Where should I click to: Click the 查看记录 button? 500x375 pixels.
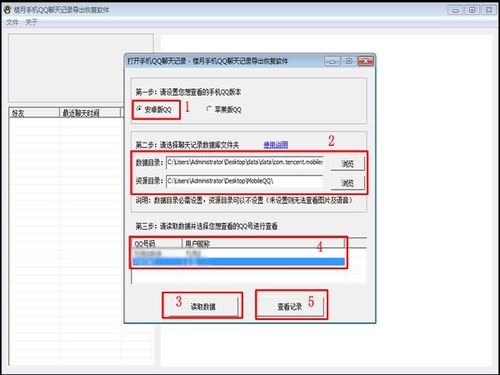290,306
